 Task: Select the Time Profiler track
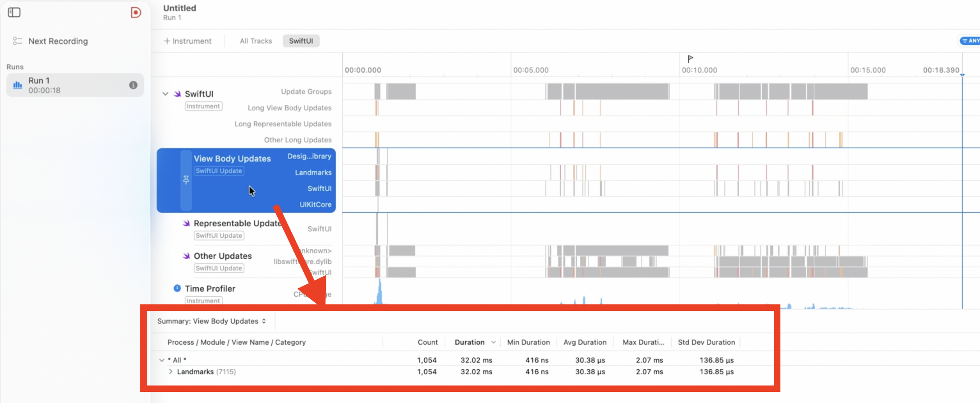pyautogui.click(x=210, y=289)
